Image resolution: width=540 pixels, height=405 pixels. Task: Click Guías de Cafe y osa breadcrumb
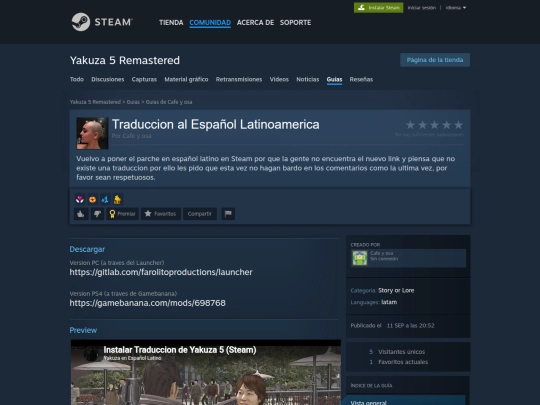coord(169,102)
